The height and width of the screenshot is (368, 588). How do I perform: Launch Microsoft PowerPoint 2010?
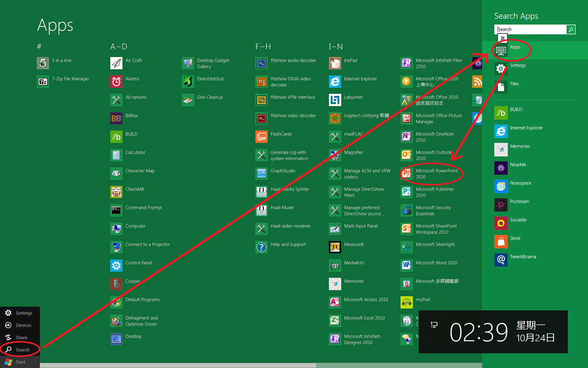(x=429, y=173)
